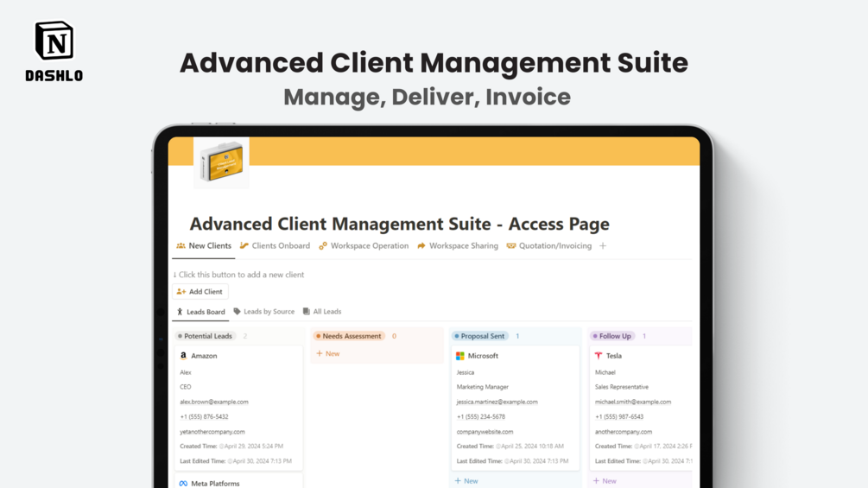Image resolution: width=868 pixels, height=488 pixels.
Task: Click the Clients Onboard handshake icon
Action: coord(244,245)
